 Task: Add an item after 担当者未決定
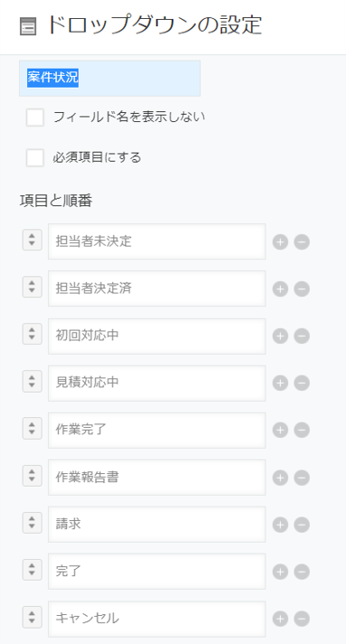280,241
